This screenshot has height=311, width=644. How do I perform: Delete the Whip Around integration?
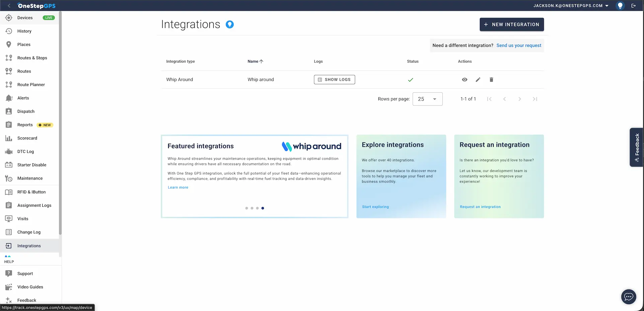[x=491, y=80]
